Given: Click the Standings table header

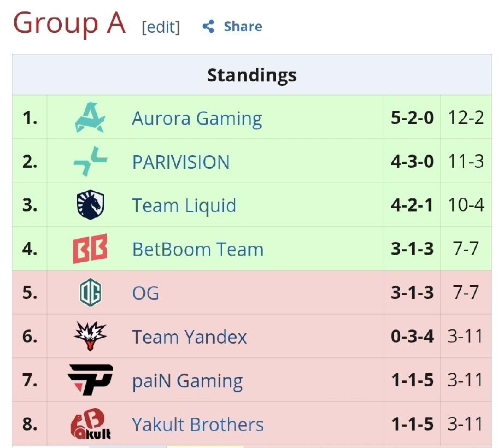Looking at the screenshot, I should (252, 75).
